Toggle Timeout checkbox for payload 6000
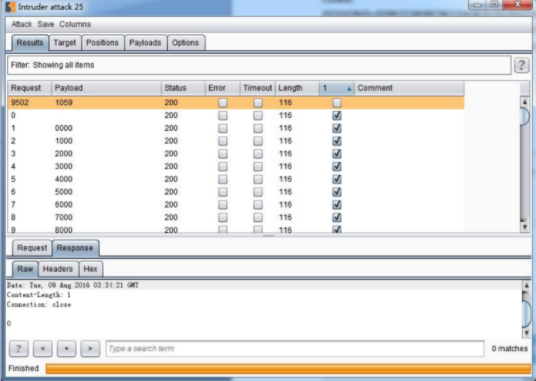 [258, 205]
